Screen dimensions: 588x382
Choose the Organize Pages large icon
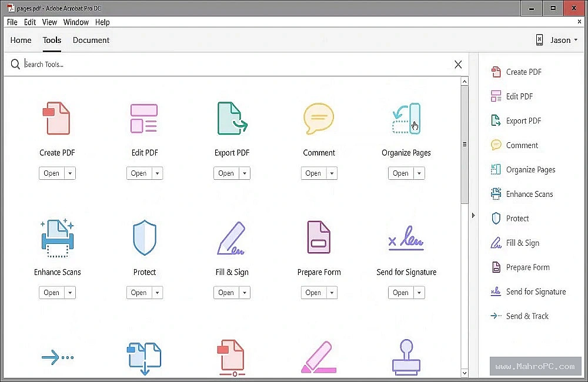coord(406,119)
